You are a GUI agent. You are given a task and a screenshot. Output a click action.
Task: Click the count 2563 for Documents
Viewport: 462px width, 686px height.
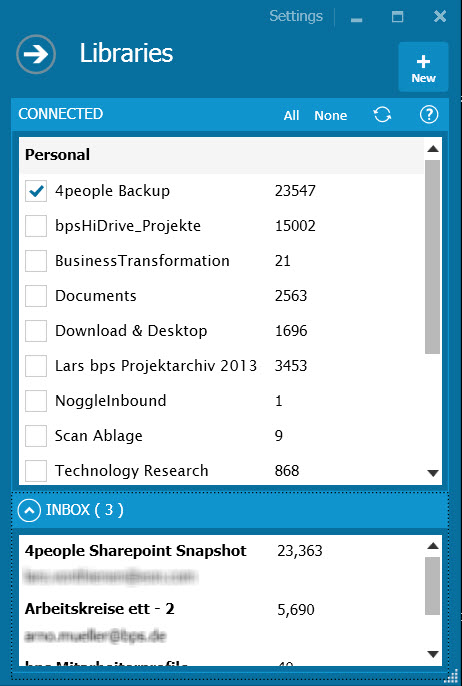(x=291, y=296)
